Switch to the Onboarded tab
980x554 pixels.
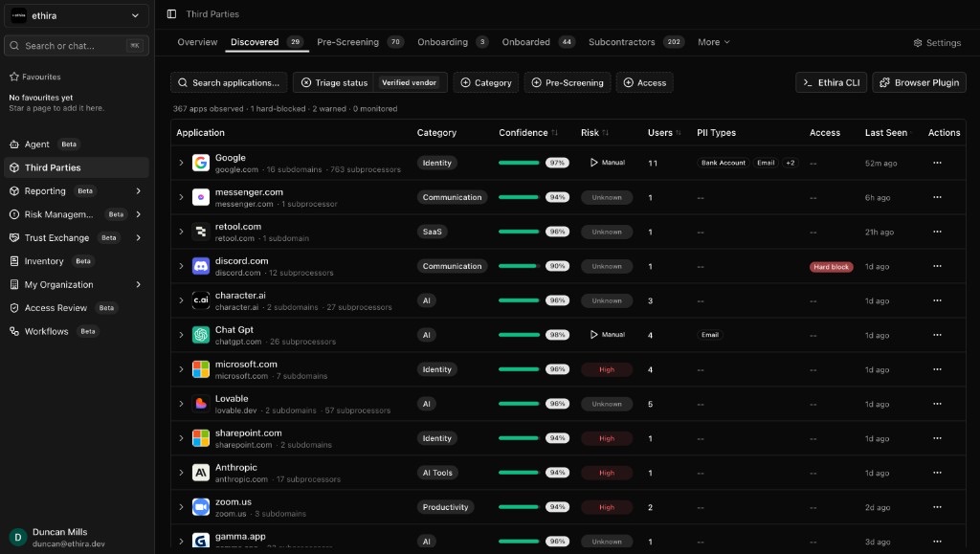[538, 42]
